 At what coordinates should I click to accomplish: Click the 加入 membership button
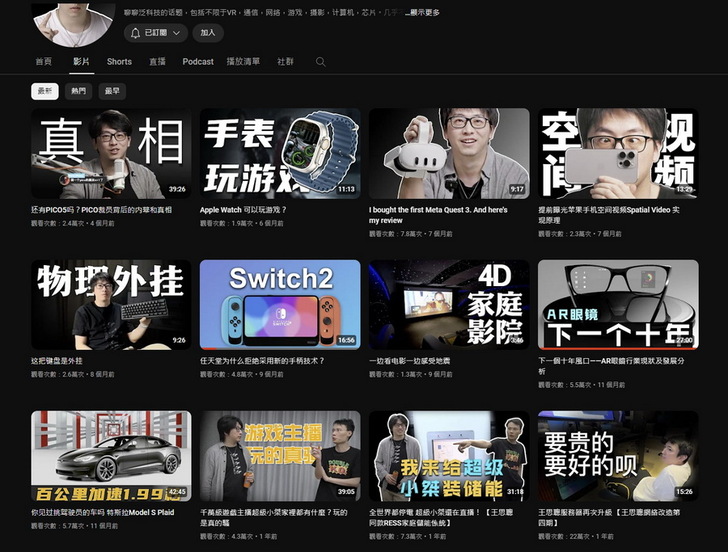208,33
